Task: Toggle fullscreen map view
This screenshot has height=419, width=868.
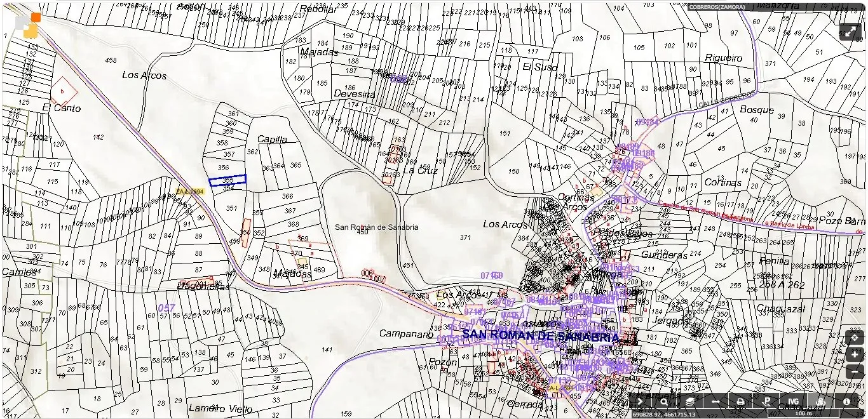Action: 850,32
